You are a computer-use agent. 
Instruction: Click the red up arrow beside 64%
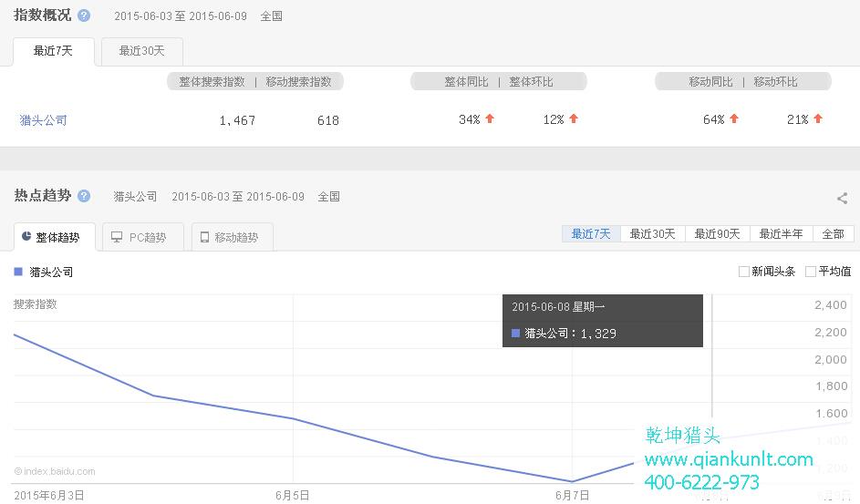734,118
